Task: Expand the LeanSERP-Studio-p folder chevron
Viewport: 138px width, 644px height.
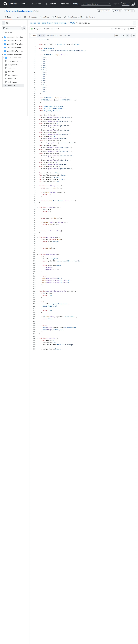Action: 2,48
